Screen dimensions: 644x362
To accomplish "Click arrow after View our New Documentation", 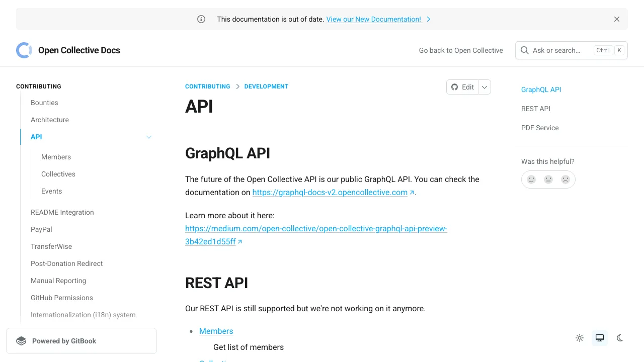I will pos(429,19).
